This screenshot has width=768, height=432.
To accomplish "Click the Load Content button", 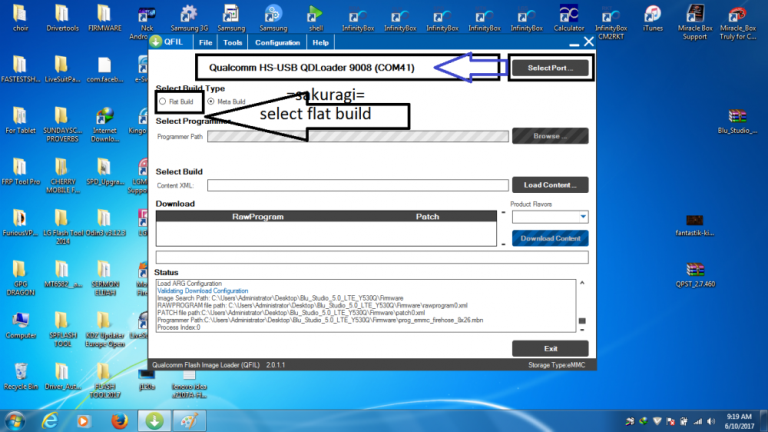I will pyautogui.click(x=550, y=185).
